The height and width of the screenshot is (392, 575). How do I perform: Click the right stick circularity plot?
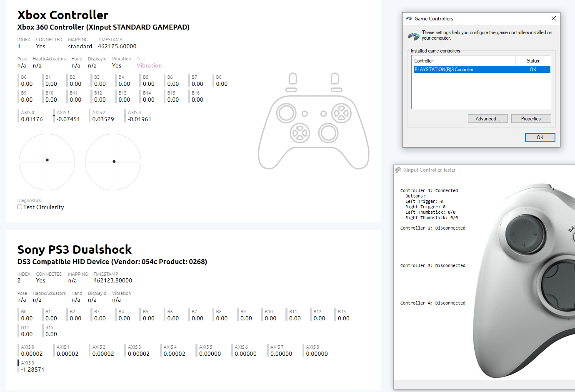pyautogui.click(x=113, y=162)
